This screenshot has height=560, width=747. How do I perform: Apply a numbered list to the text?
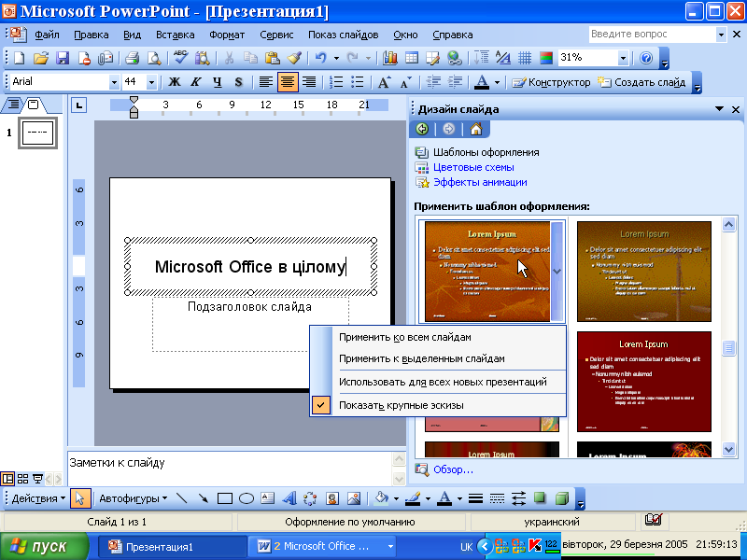[336, 82]
